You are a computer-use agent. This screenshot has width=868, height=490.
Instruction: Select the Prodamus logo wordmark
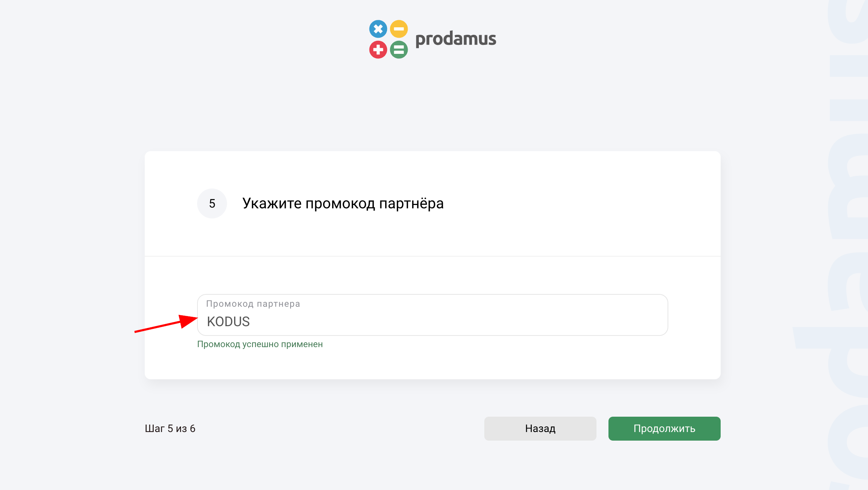coord(456,39)
